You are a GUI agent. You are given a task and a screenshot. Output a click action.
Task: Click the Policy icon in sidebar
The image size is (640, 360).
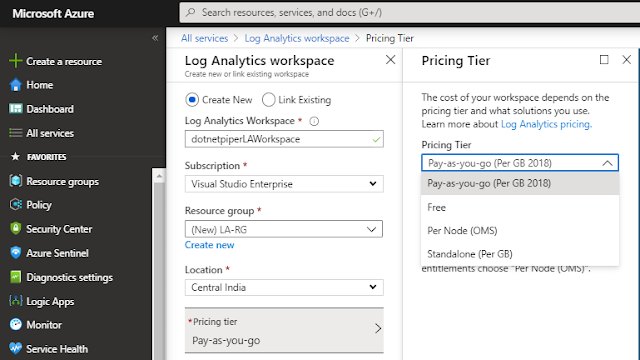coord(16,204)
